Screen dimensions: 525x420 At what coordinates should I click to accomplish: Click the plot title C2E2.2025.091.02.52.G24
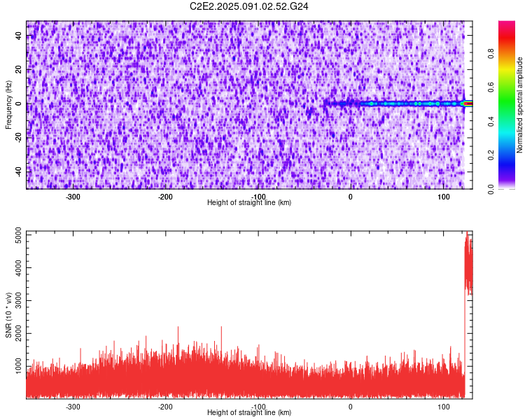pos(248,6)
